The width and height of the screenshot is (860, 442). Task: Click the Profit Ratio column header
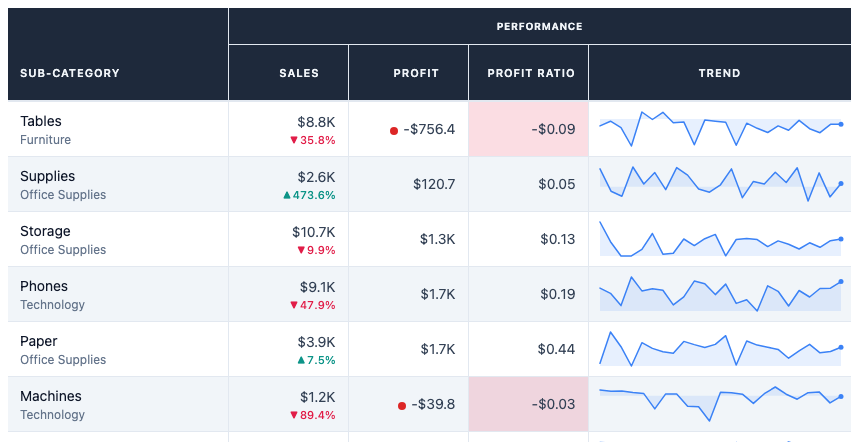[x=529, y=72]
